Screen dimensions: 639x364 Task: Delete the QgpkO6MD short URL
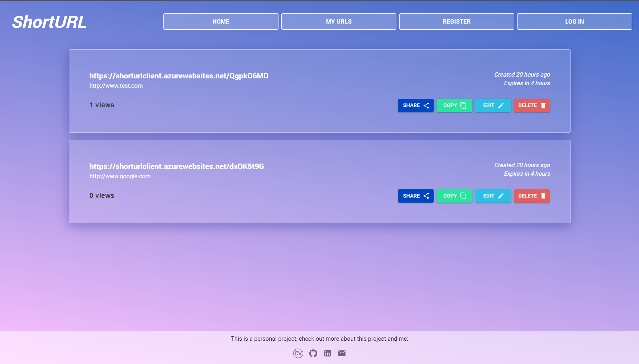pyautogui.click(x=532, y=106)
